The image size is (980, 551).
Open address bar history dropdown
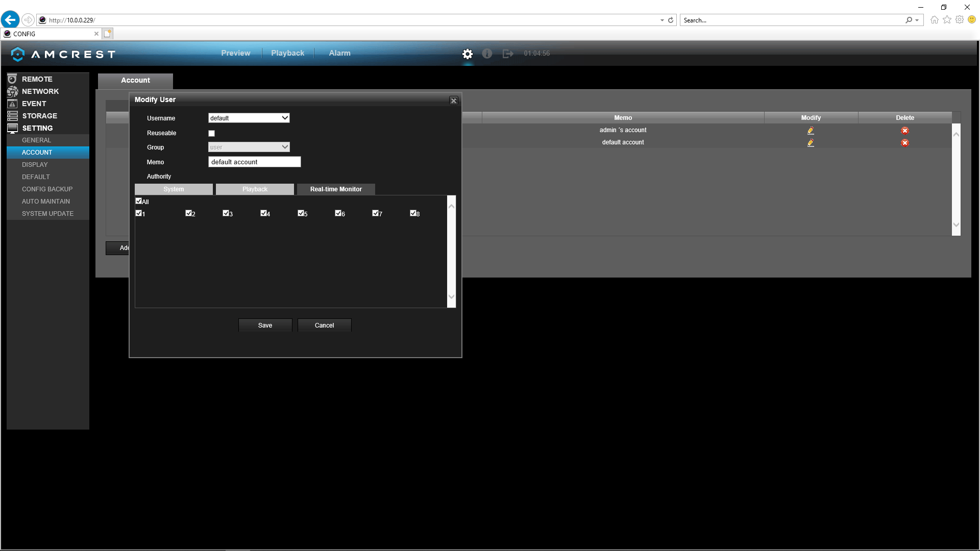[662, 20]
